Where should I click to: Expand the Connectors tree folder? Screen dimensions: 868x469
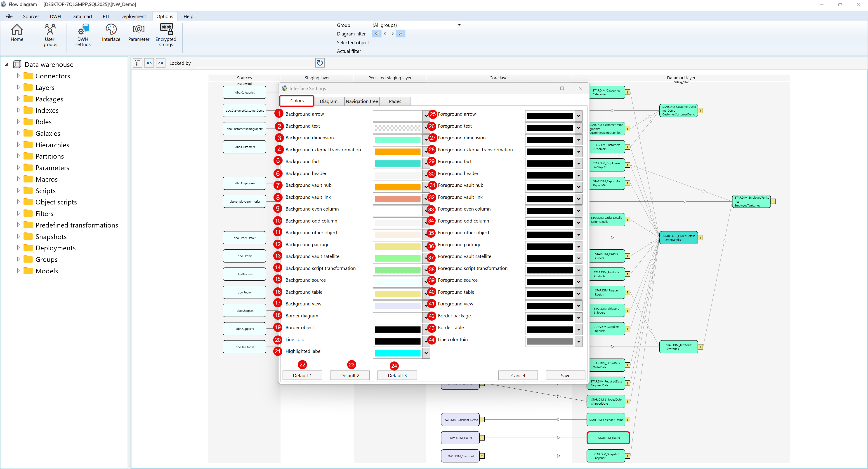click(x=18, y=76)
